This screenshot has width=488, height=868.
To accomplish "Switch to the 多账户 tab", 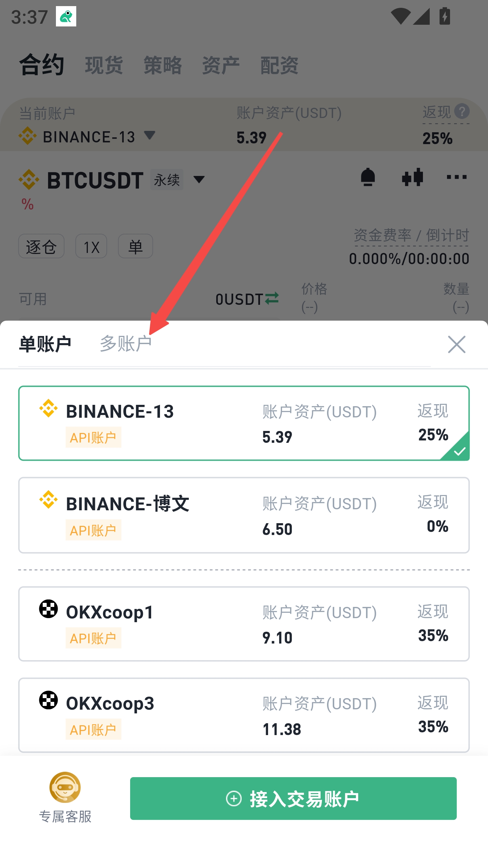I will (126, 344).
